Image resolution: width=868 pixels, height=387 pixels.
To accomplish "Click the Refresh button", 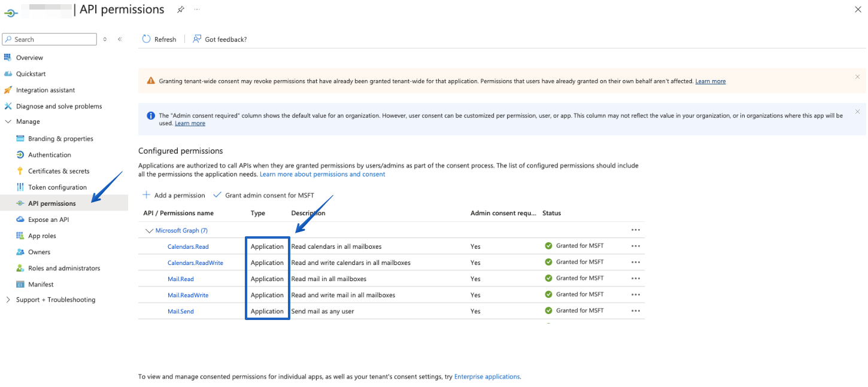I will 159,39.
